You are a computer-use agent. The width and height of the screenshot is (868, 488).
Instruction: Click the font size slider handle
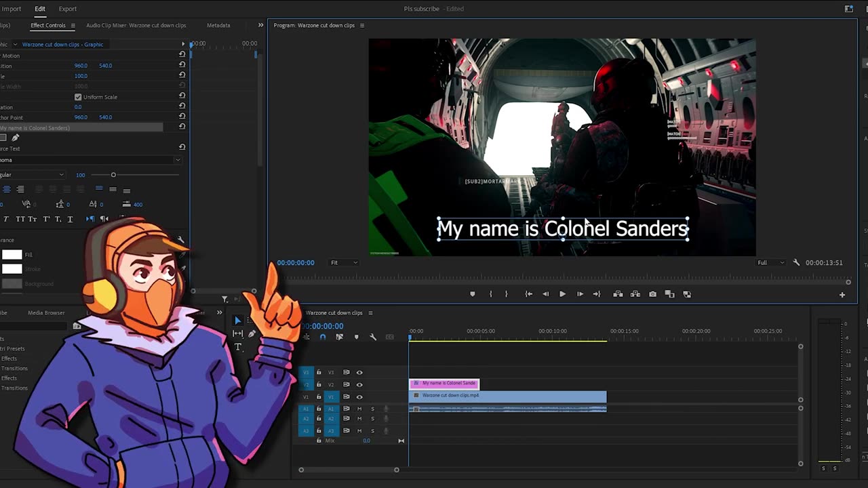(x=113, y=175)
